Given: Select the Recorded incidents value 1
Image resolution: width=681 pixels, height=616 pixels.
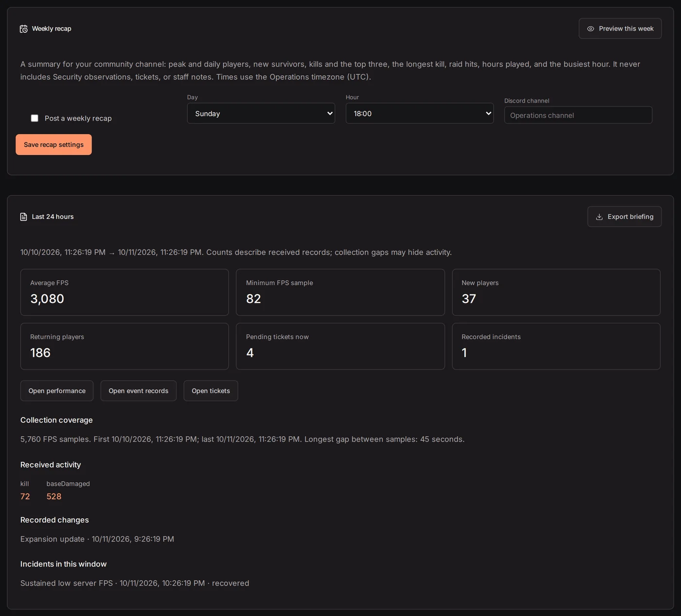Looking at the screenshot, I should coord(465,352).
